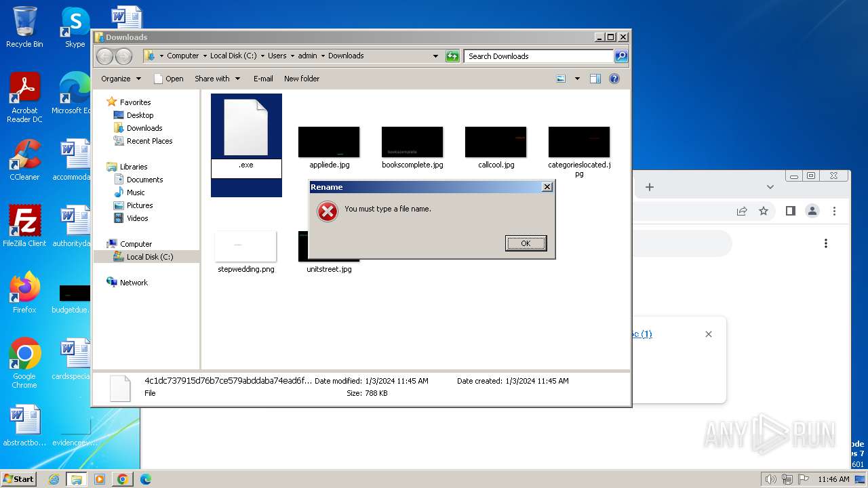Close the Chrome download bubble
The image size is (868, 488).
(709, 334)
